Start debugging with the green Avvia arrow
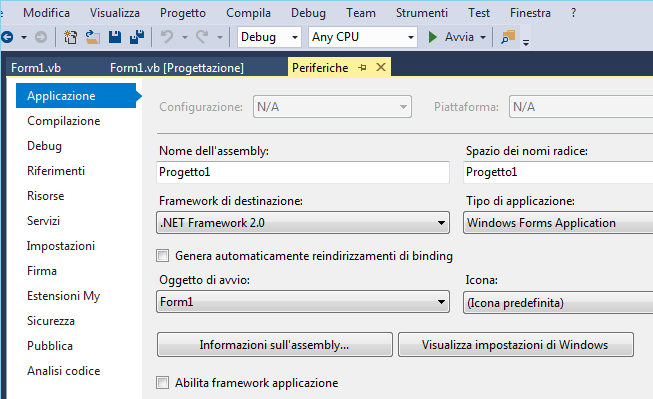This screenshot has width=653, height=399. click(x=433, y=37)
